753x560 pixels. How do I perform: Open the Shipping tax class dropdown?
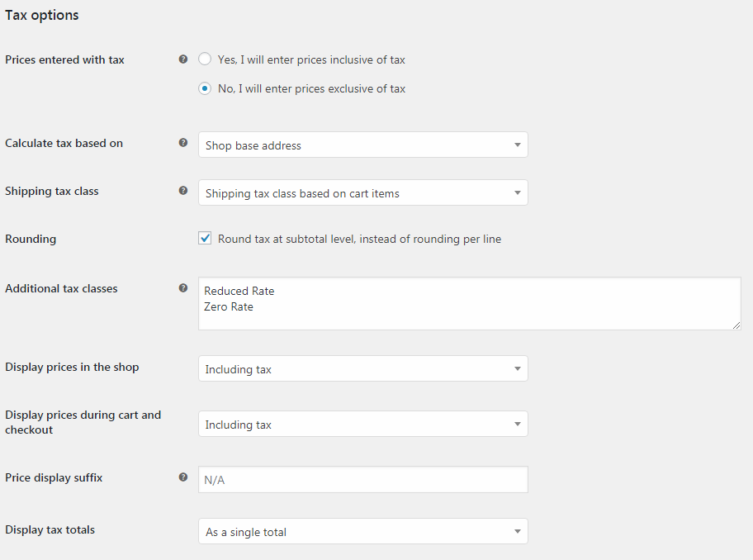[363, 192]
